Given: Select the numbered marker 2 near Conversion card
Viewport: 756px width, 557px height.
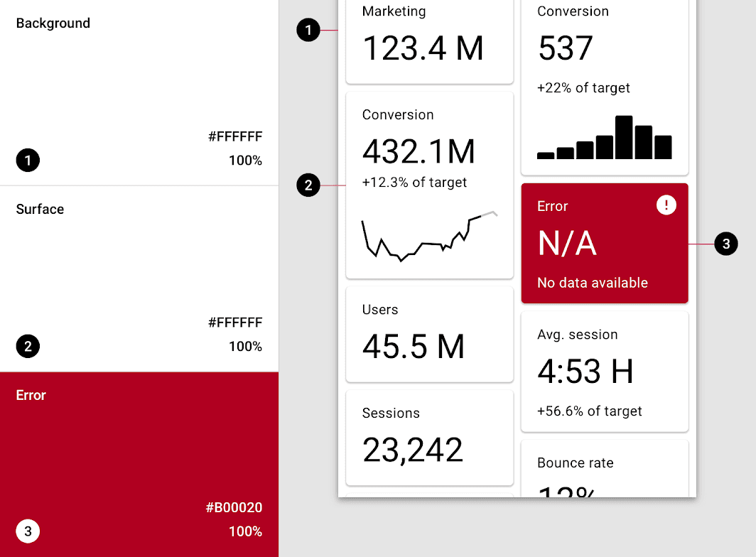Looking at the screenshot, I should click(308, 185).
